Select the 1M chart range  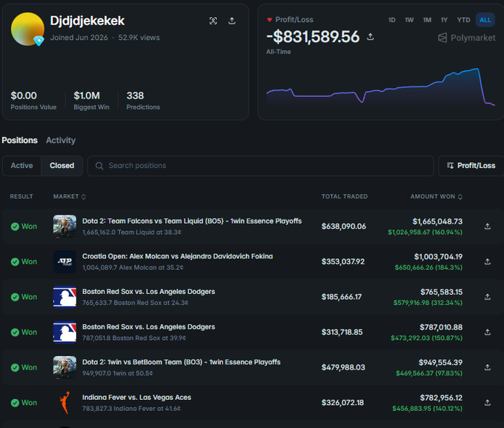pyautogui.click(x=427, y=20)
